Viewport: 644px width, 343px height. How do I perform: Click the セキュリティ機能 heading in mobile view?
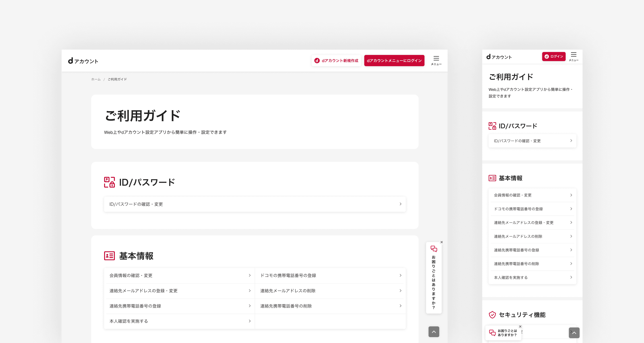coord(522,315)
